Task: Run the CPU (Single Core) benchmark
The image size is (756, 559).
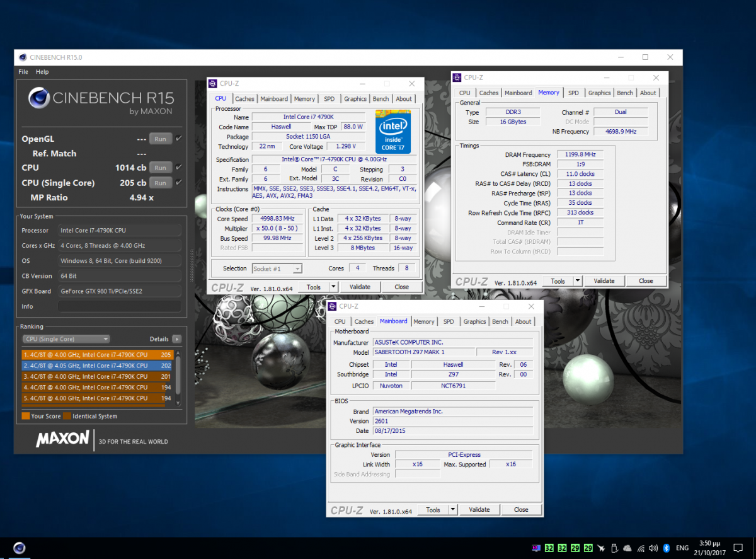Action: point(160,183)
